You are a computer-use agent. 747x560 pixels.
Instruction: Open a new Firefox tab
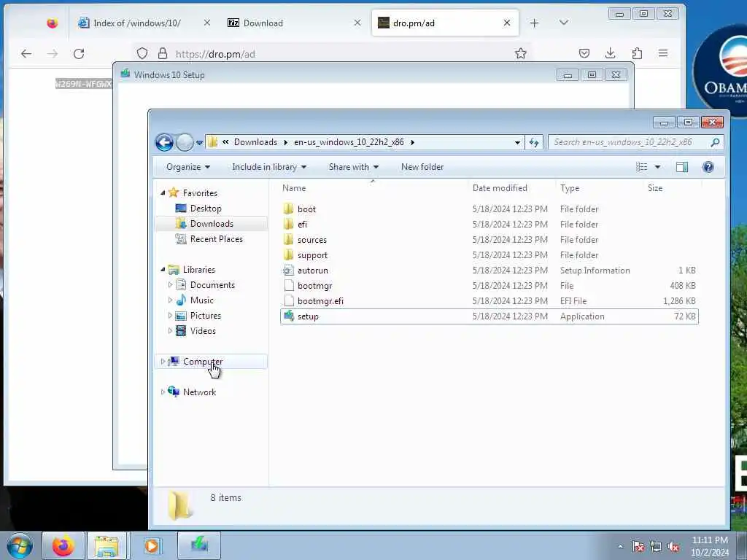[534, 23]
